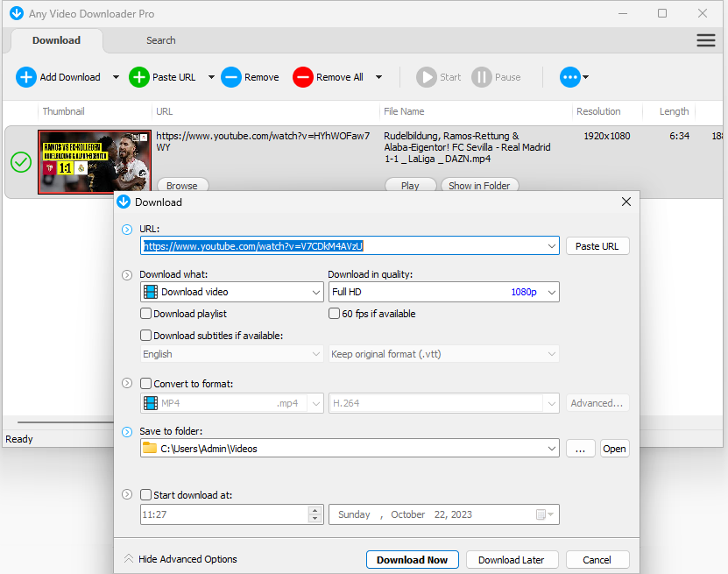Click the green Paste URL plus icon

coord(138,77)
